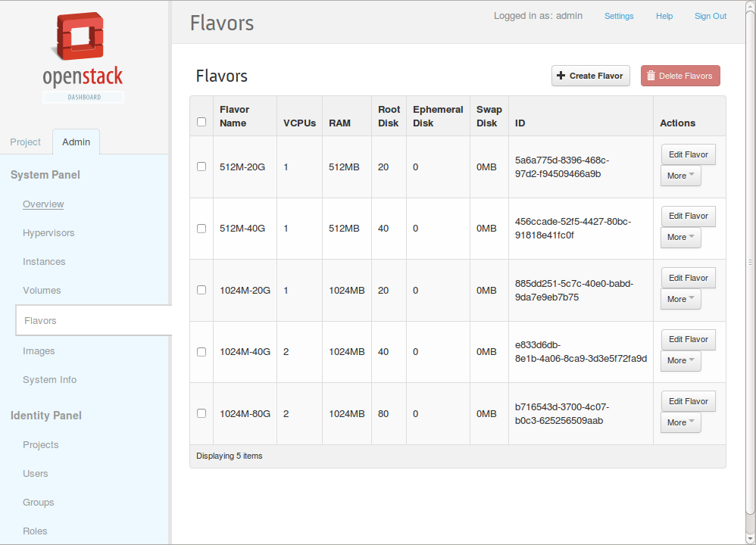The image size is (756, 545).
Task: Switch to the Project tab
Action: [x=26, y=142]
